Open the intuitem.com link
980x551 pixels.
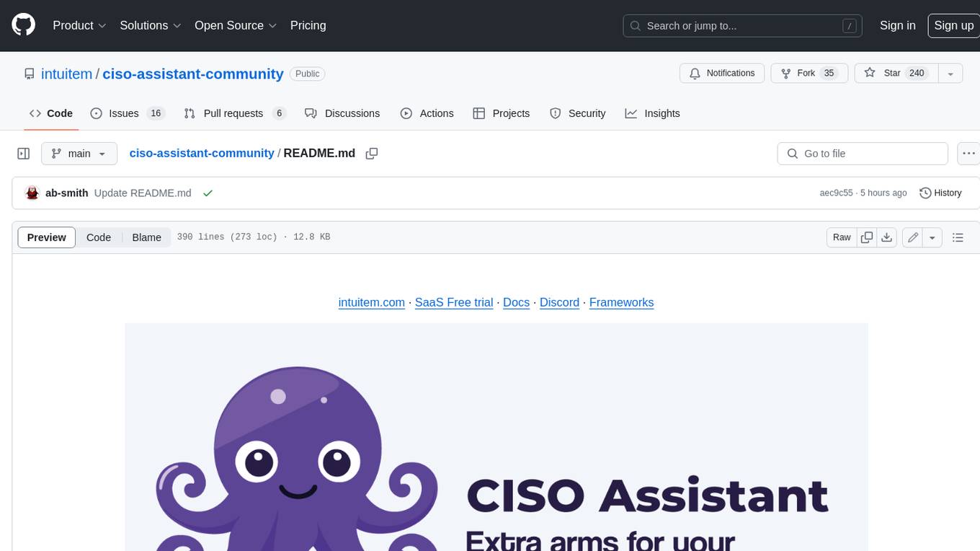point(372,302)
